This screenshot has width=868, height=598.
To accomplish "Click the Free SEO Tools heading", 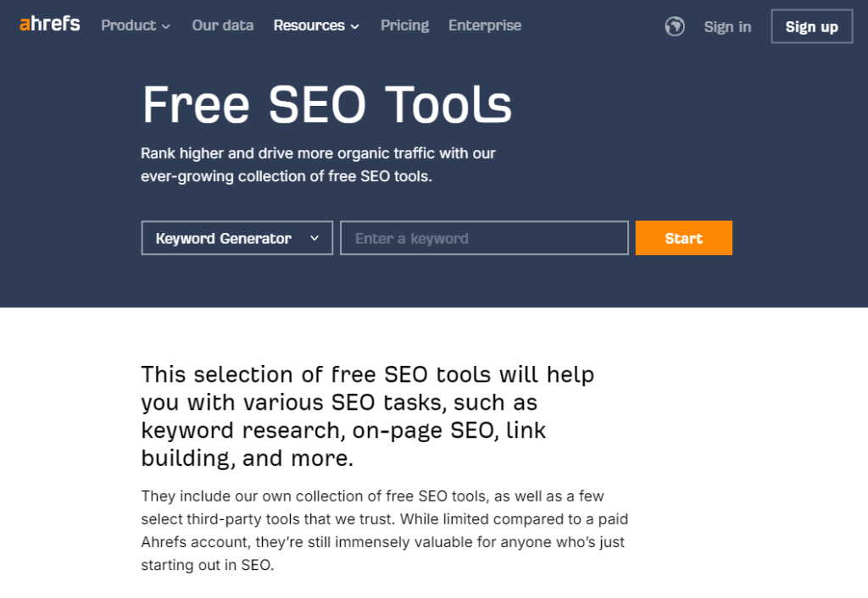I will click(x=326, y=103).
